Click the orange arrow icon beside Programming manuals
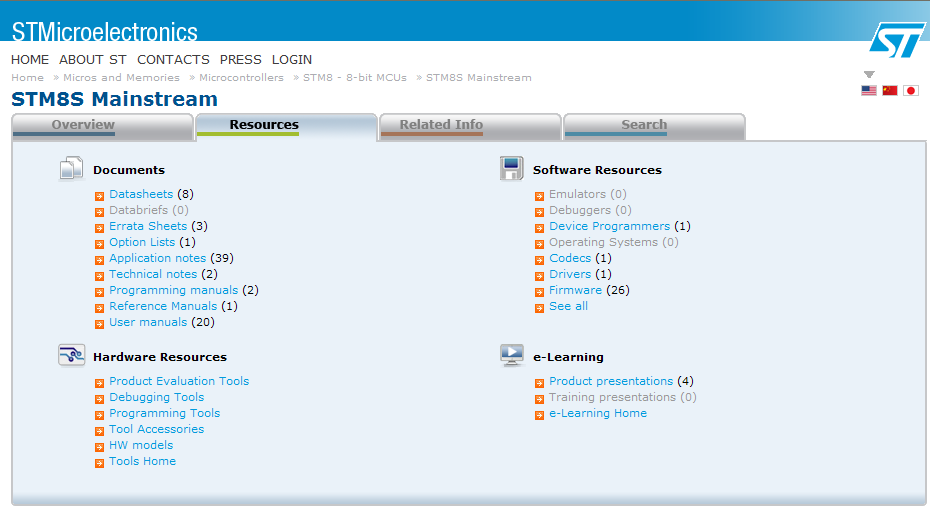Image resolution: width=930 pixels, height=509 pixels. click(x=100, y=292)
